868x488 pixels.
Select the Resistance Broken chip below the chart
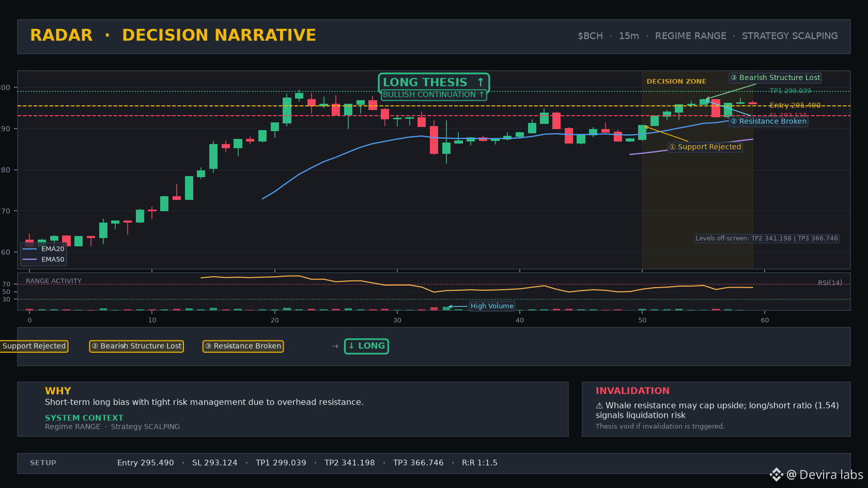(243, 346)
